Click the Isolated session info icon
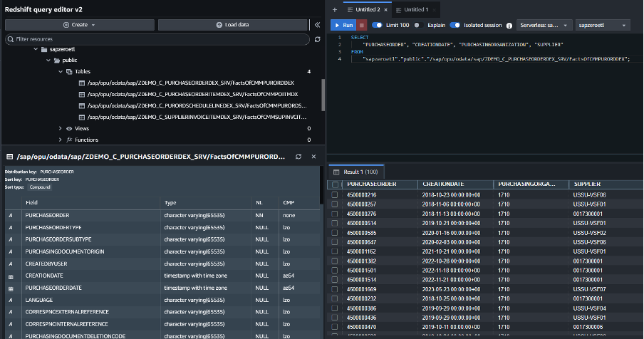 (509, 25)
